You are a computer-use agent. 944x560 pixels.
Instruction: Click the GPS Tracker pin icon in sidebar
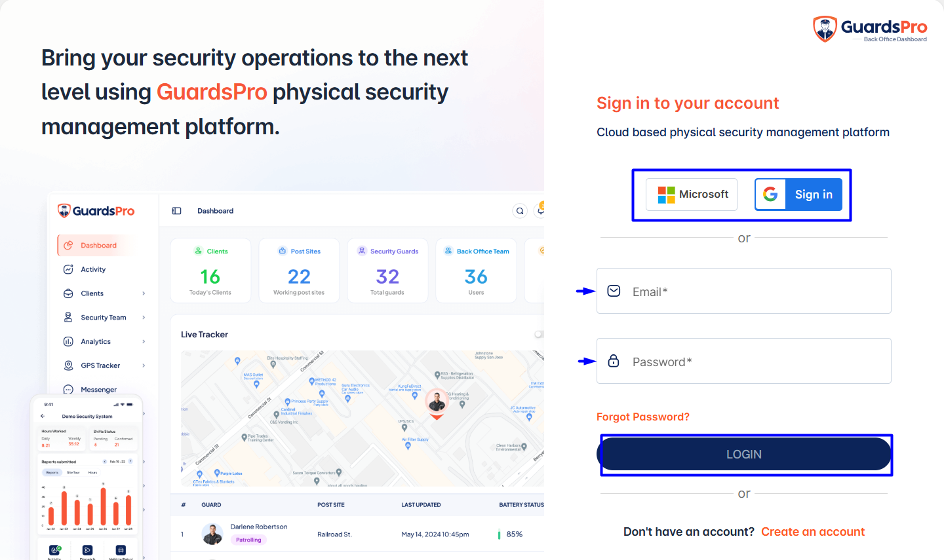coord(68,365)
